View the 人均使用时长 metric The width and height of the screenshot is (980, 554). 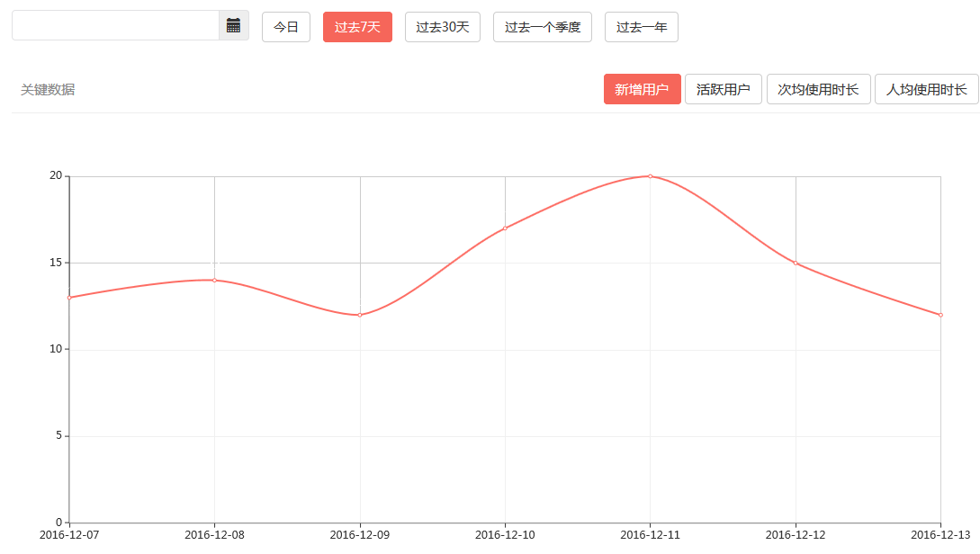coord(926,89)
